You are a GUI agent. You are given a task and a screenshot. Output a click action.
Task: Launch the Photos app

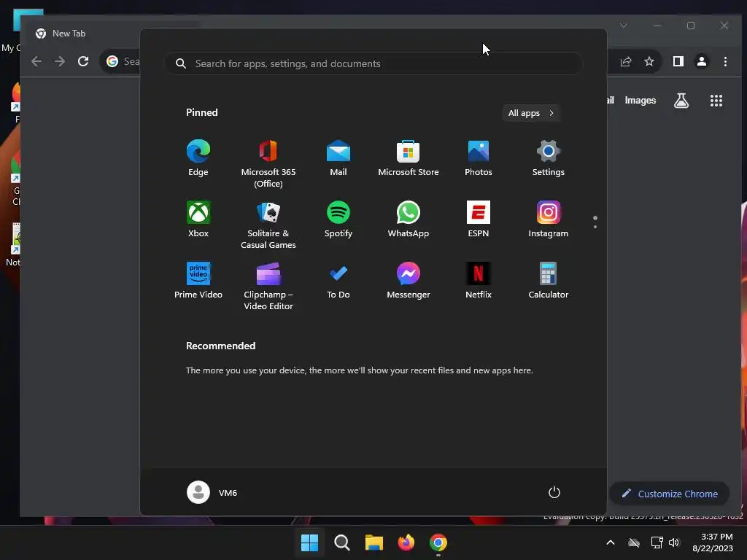[479, 158]
